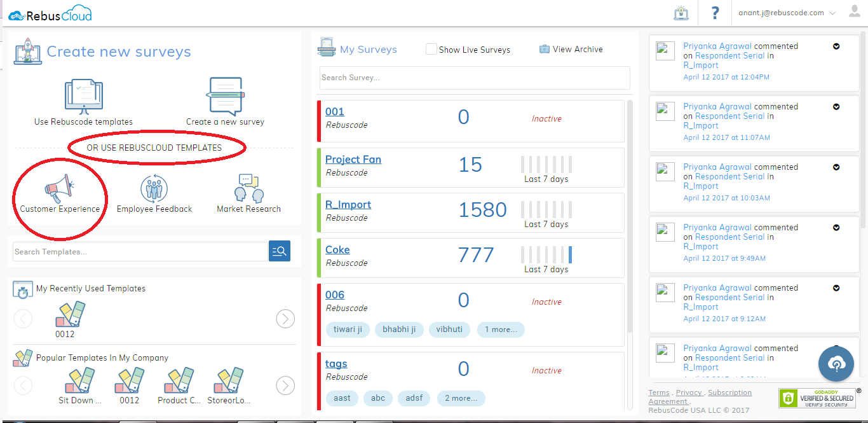
Task: Go to previous popular templates
Action: (23, 385)
